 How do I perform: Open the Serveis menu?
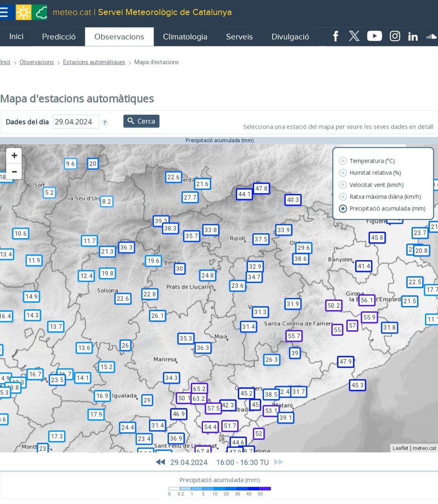point(239,37)
